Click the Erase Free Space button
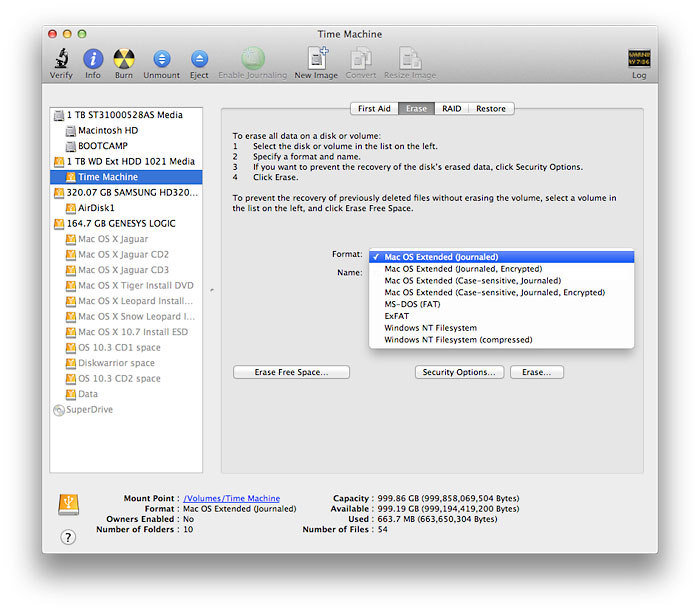 pos(291,372)
